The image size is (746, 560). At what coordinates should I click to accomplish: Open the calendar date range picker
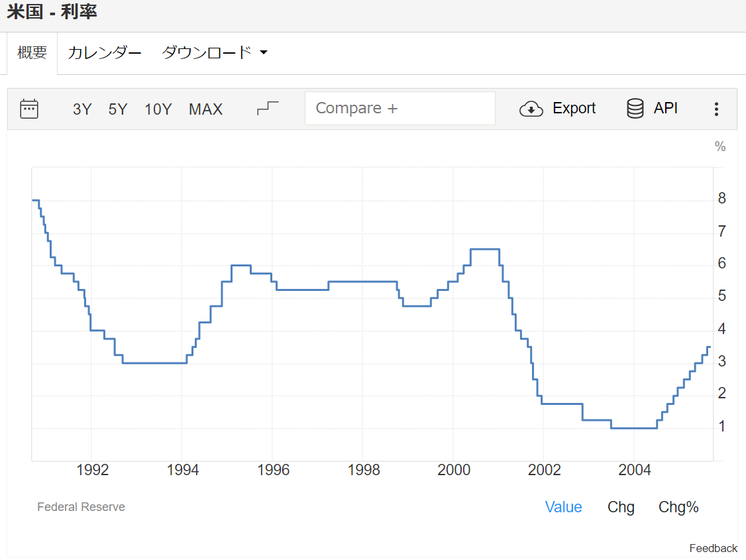29,109
